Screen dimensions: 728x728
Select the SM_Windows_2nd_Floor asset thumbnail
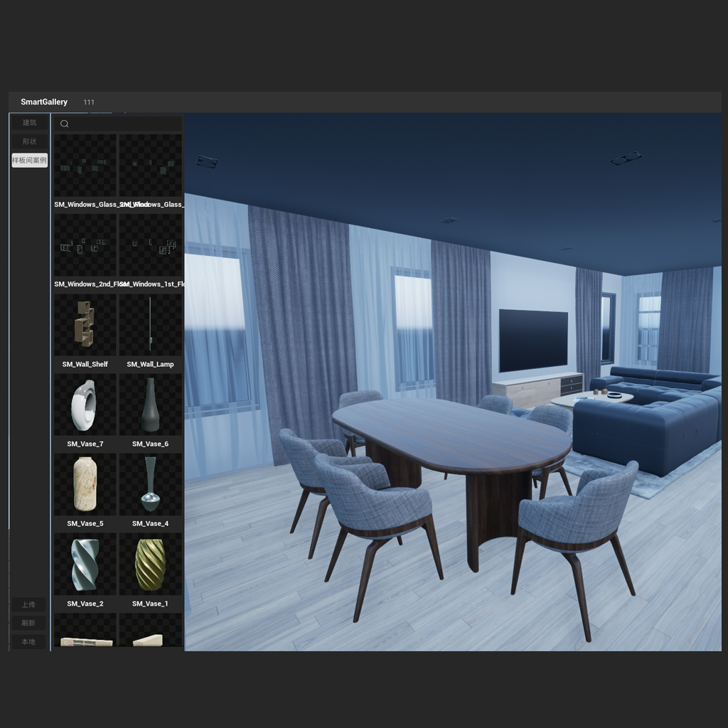point(85,245)
